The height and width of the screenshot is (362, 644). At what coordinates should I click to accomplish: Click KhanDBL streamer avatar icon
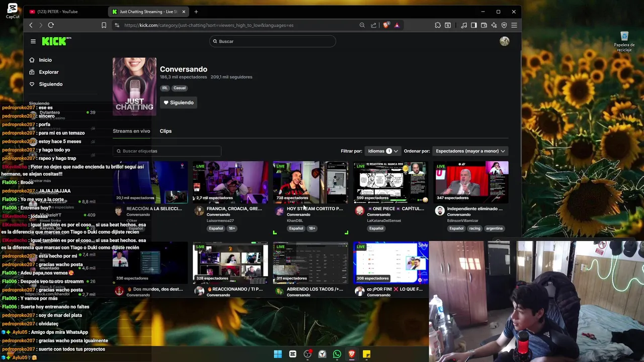point(279,211)
